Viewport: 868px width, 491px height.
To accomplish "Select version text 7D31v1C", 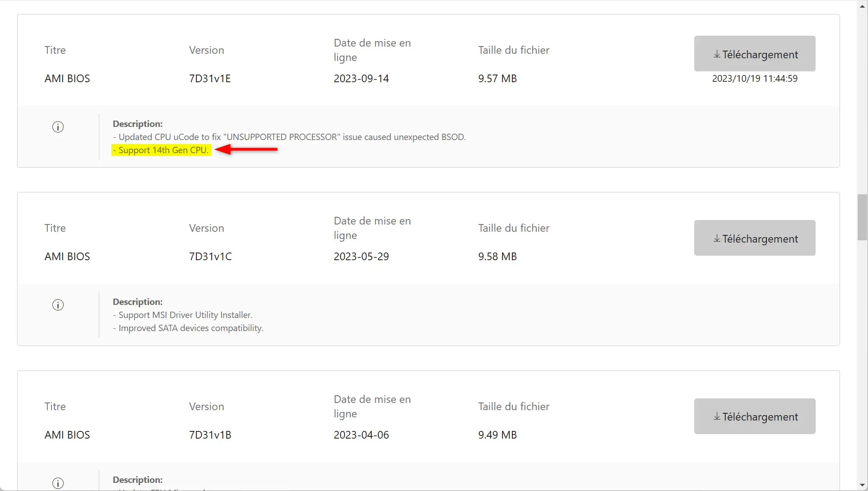I will click(210, 257).
